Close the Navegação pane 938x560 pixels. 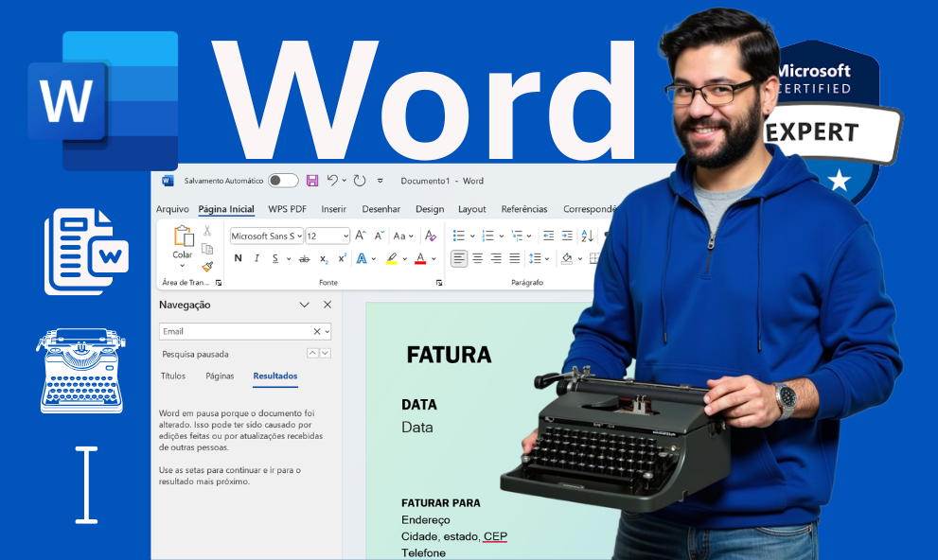[x=327, y=305]
